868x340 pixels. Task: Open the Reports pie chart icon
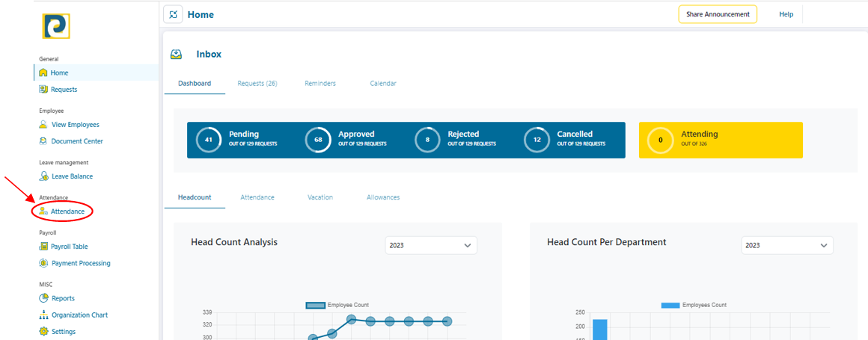(x=43, y=298)
